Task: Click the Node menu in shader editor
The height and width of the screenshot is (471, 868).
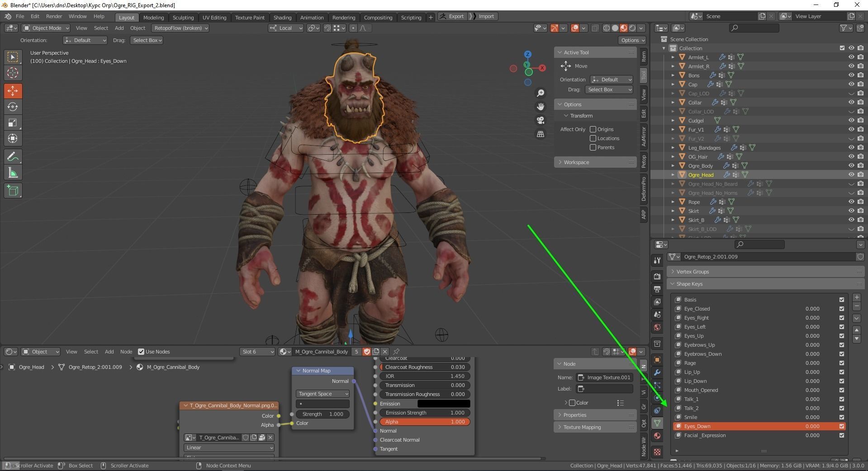Action: 126,352
